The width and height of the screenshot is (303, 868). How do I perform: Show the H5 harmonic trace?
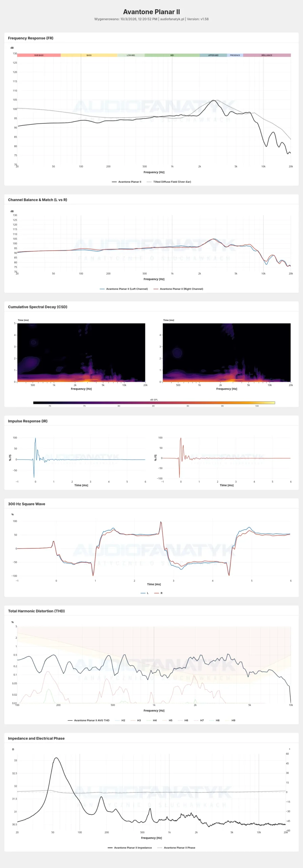pos(167,720)
